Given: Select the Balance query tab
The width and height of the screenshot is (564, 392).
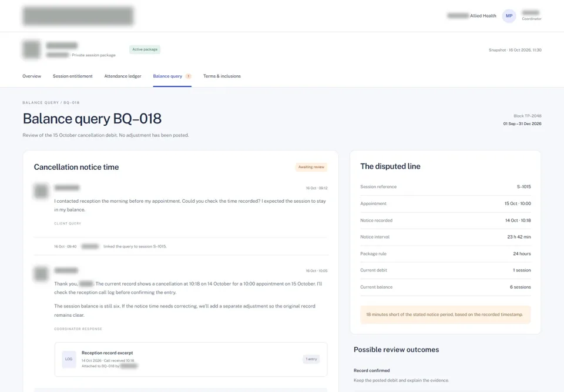Looking at the screenshot, I should [167, 76].
